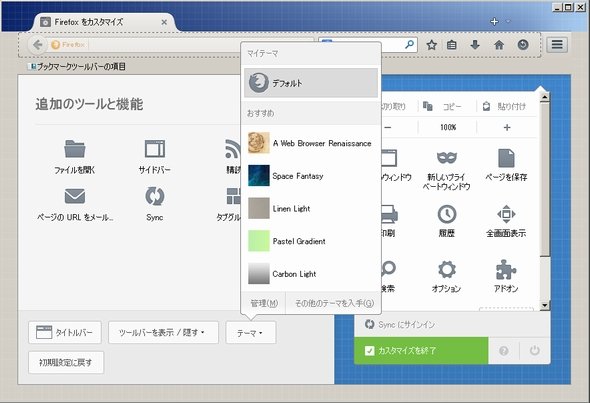This screenshot has height=403, width=590.
Task: Click the Carbon Light gradient swatch
Action: pyautogui.click(x=259, y=274)
